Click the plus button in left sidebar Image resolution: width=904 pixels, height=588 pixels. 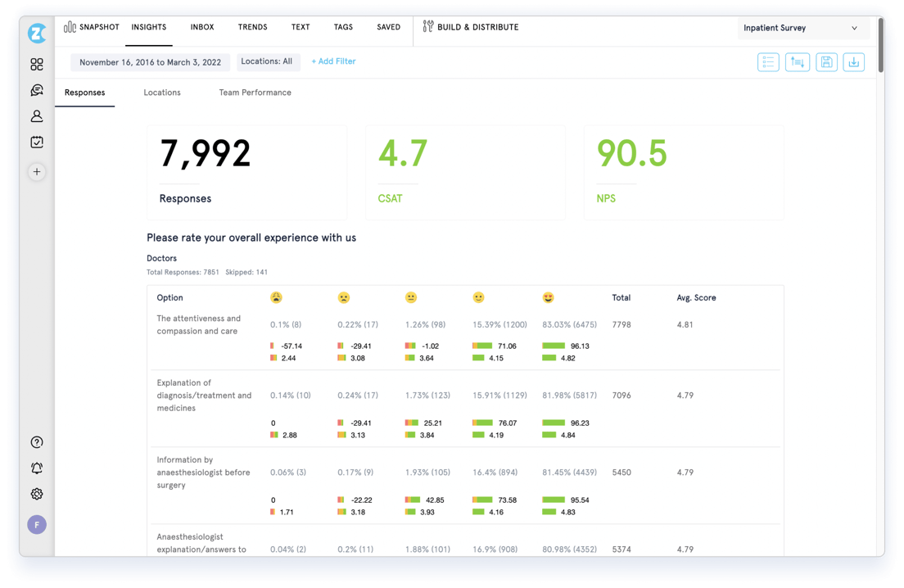37,172
